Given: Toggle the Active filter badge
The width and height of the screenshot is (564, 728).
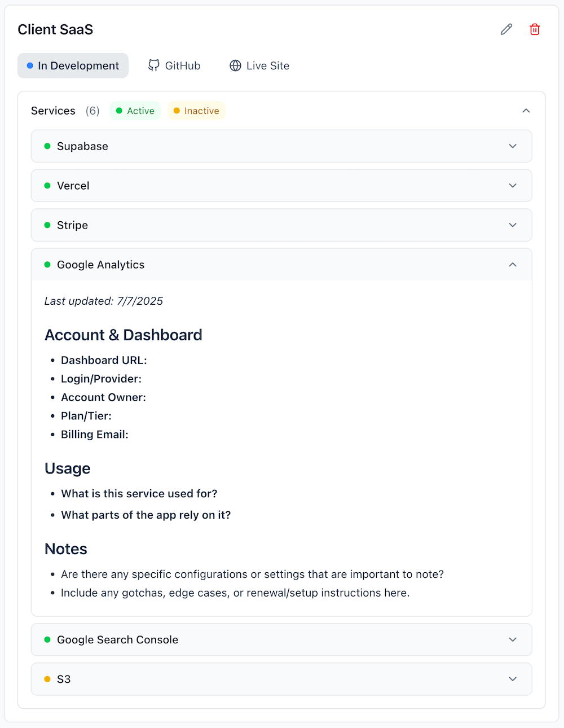Looking at the screenshot, I should [x=135, y=111].
